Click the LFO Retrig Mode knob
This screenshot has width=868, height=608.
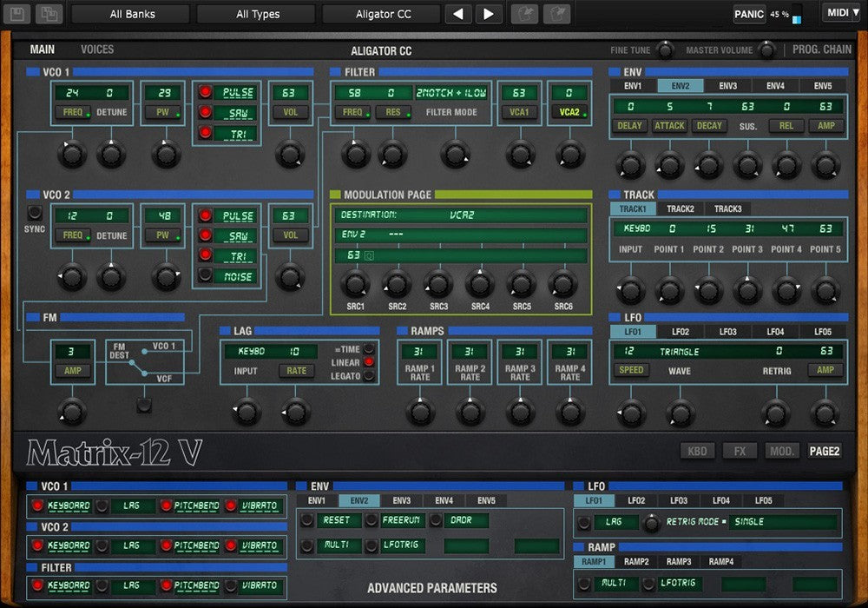click(x=652, y=523)
